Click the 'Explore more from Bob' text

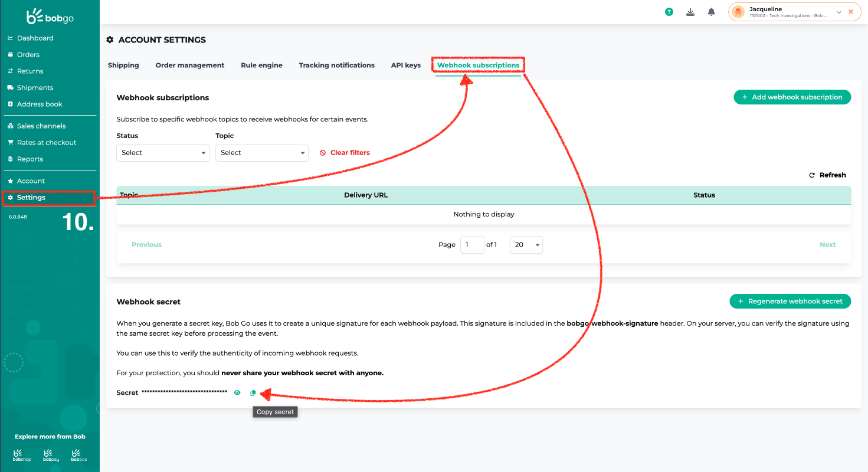[50, 437]
